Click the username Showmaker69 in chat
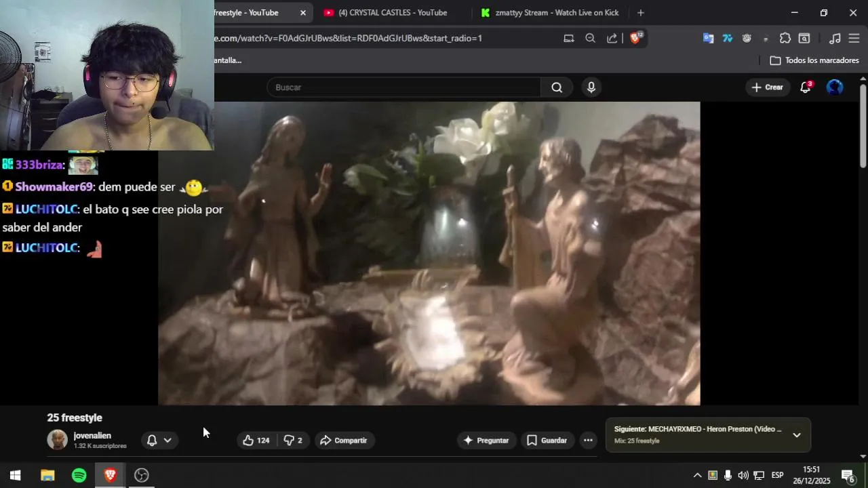This screenshot has height=488, width=868. click(56, 187)
